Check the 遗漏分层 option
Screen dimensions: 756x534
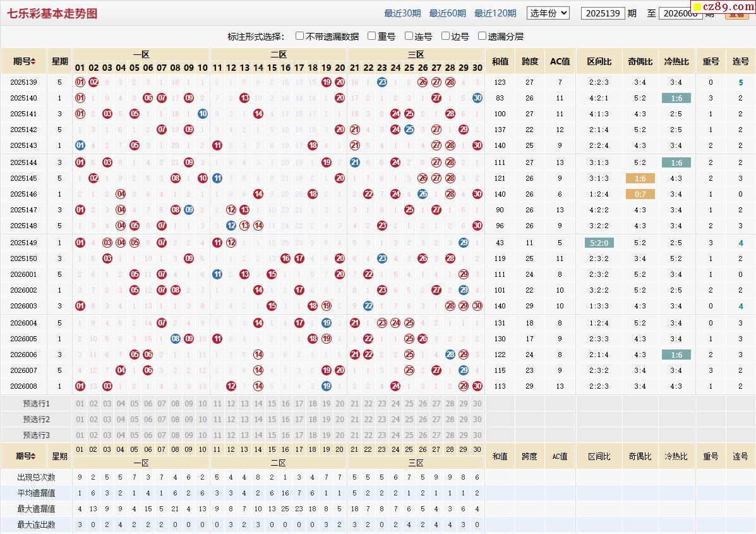[x=483, y=36]
